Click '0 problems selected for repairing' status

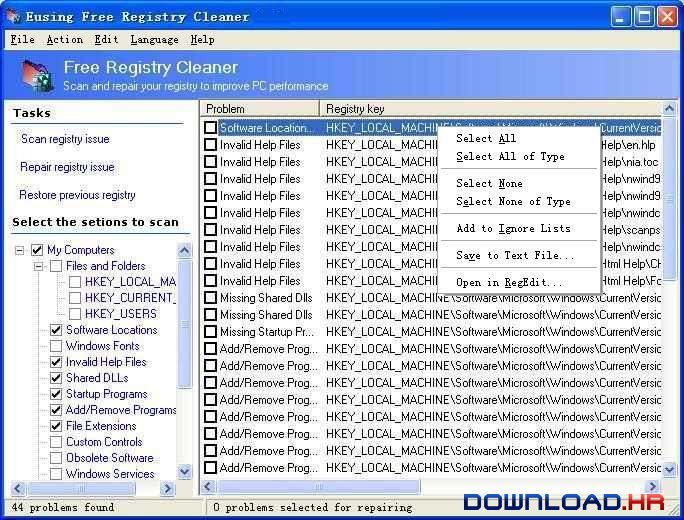312,507
